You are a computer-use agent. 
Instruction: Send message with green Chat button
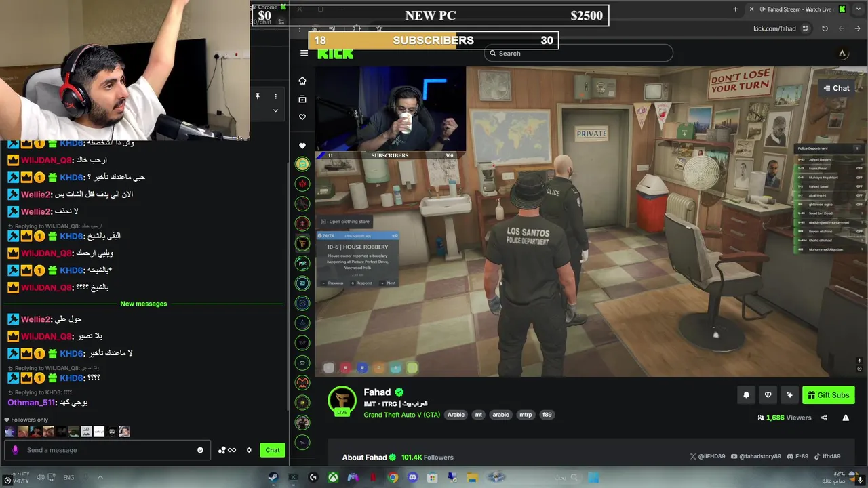tap(273, 450)
